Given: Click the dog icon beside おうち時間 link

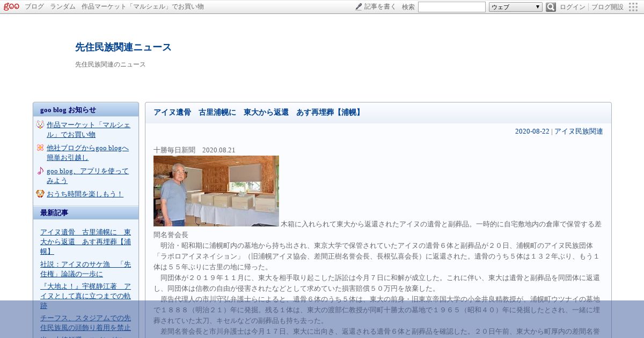Looking at the screenshot, I should coord(40,194).
